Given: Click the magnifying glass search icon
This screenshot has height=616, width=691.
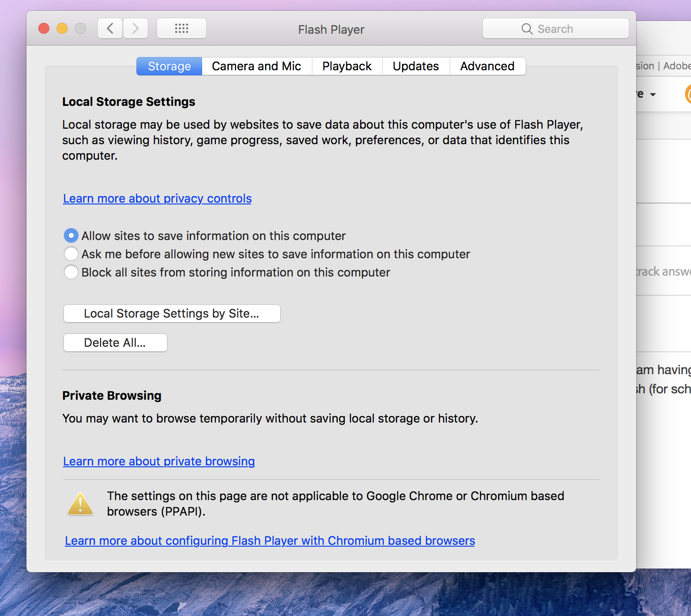Looking at the screenshot, I should pyautogui.click(x=527, y=29).
